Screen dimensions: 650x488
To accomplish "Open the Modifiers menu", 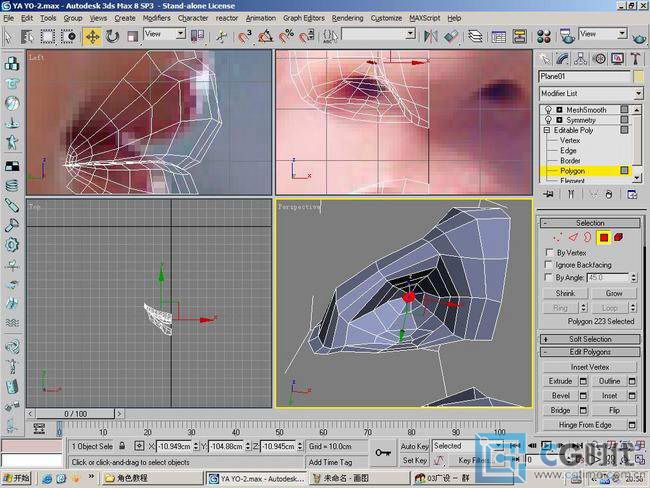I will (x=157, y=18).
